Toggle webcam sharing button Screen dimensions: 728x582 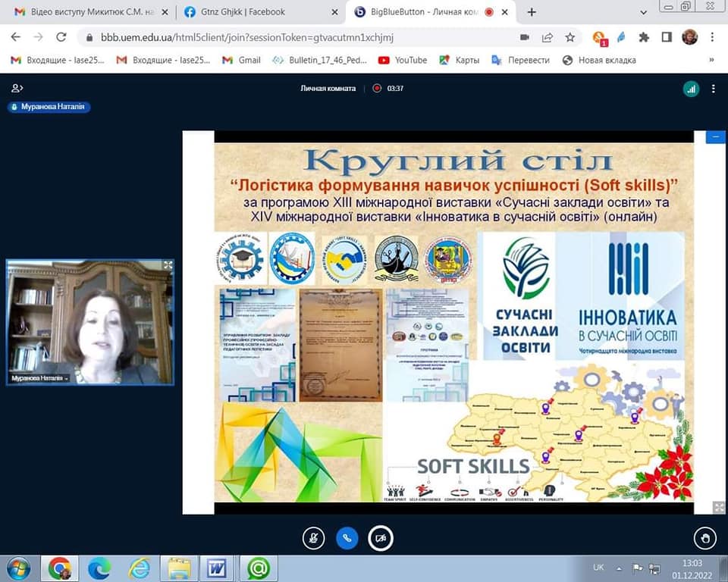pyautogui.click(x=380, y=538)
